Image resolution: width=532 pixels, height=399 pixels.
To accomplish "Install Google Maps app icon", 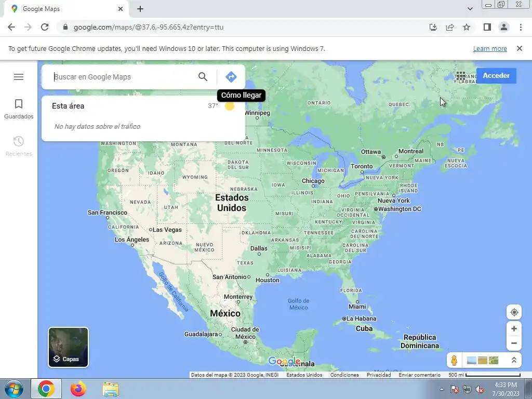I will (433, 27).
